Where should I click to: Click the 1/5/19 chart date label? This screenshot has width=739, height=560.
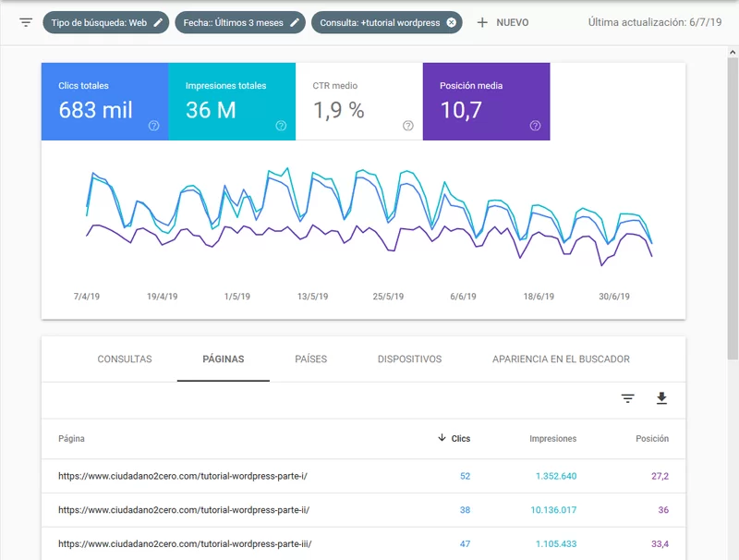[x=237, y=297]
